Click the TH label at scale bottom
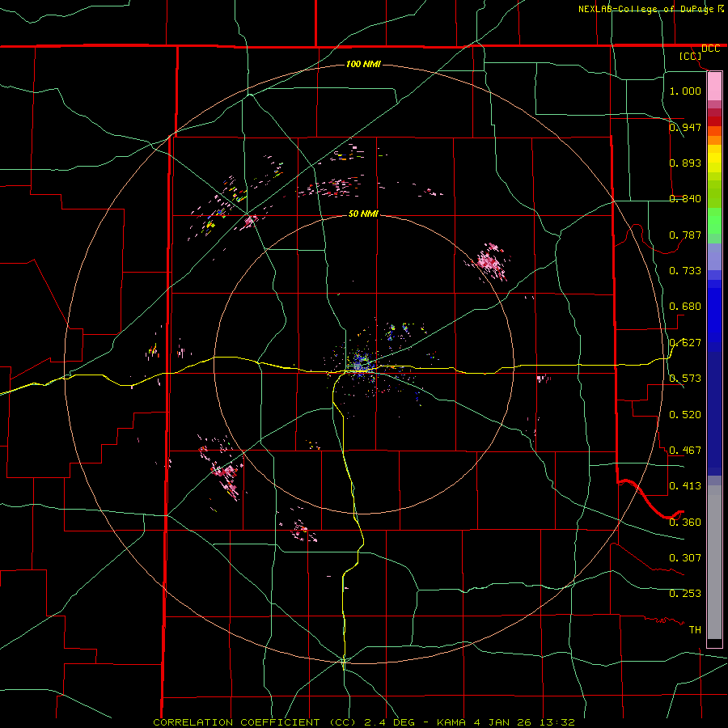 tap(695, 630)
